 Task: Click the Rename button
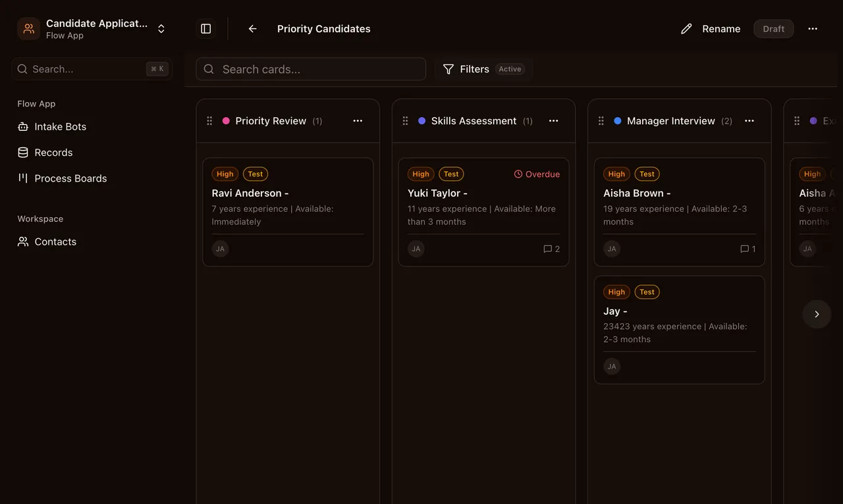point(711,28)
